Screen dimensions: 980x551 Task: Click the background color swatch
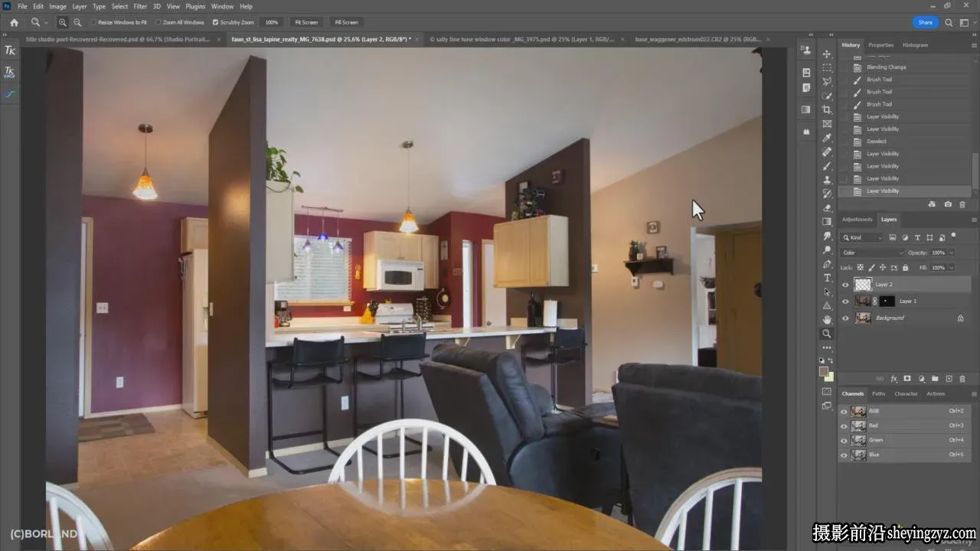pyautogui.click(x=829, y=377)
